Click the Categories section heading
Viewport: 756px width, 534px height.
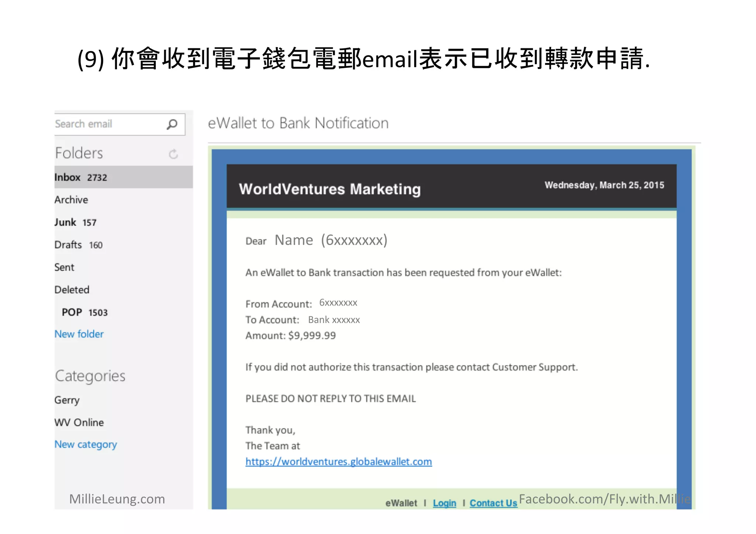tap(90, 376)
